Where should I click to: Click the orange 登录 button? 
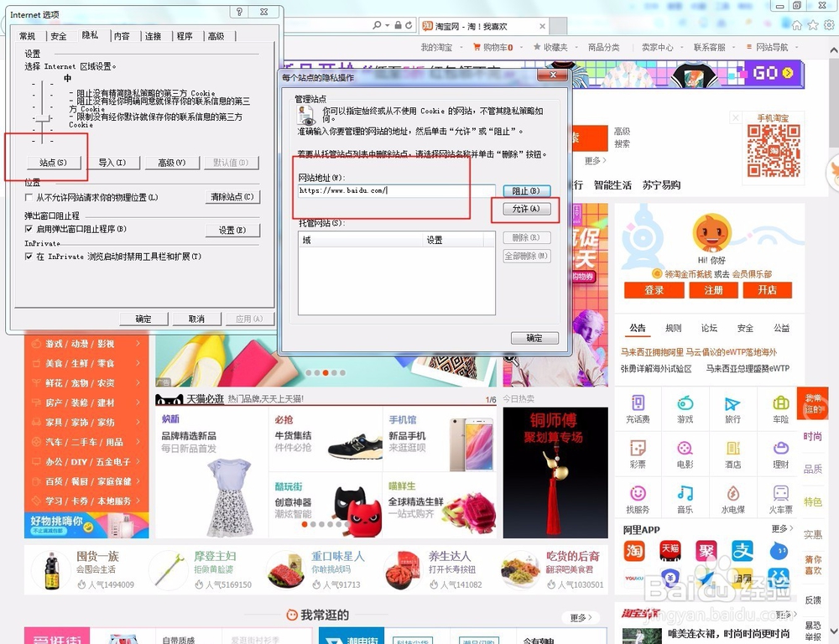point(654,290)
